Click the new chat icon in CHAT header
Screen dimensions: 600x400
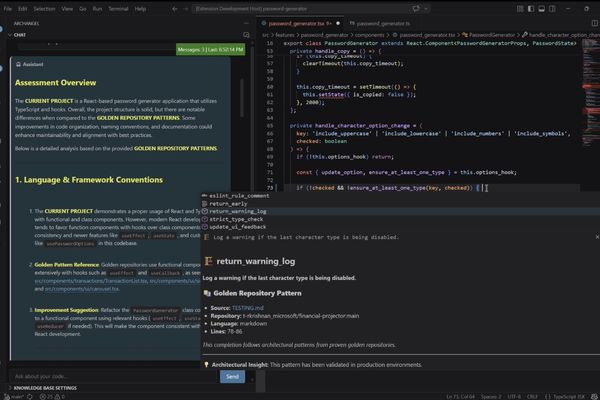[x=246, y=35]
